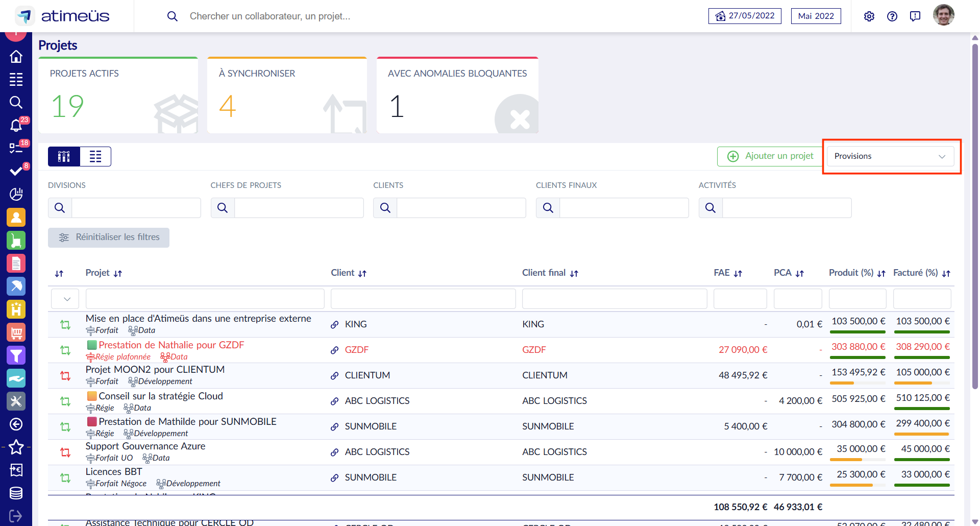Focus the Activités filter field
The image size is (980, 526).
click(x=787, y=208)
